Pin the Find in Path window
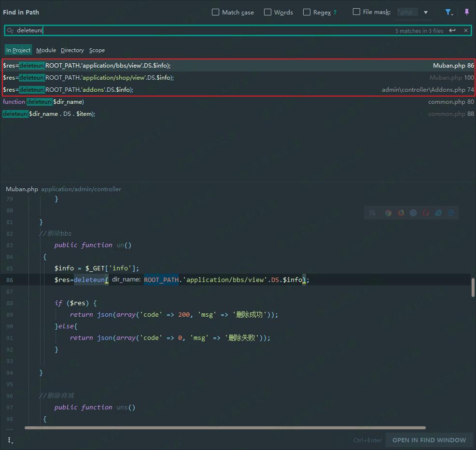476x450 pixels. pos(466,12)
